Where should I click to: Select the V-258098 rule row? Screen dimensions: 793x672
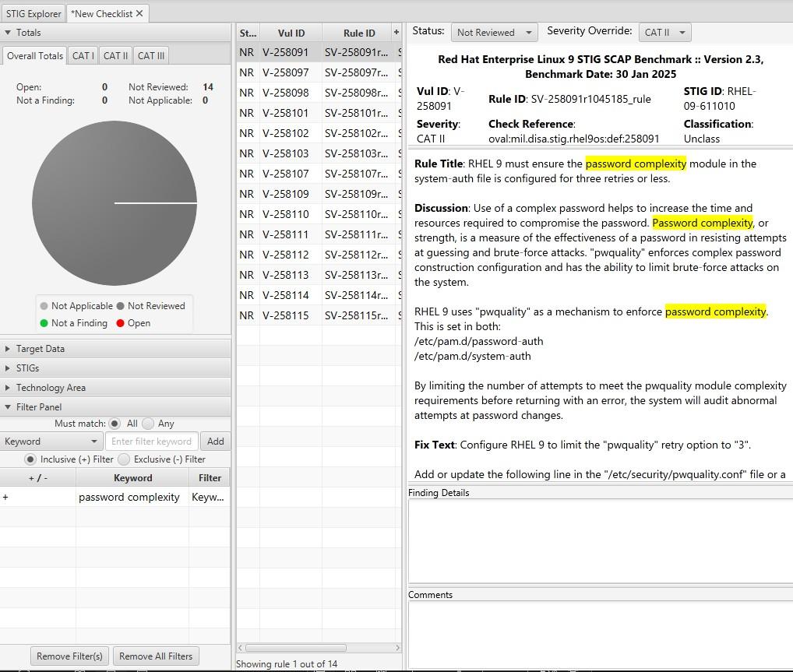319,93
